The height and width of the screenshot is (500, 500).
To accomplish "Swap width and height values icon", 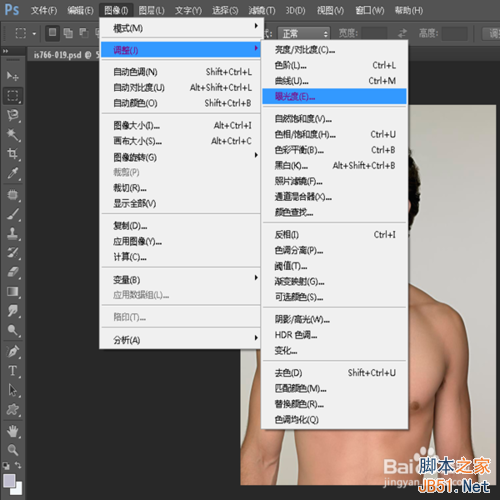I will pyautogui.click(x=403, y=33).
